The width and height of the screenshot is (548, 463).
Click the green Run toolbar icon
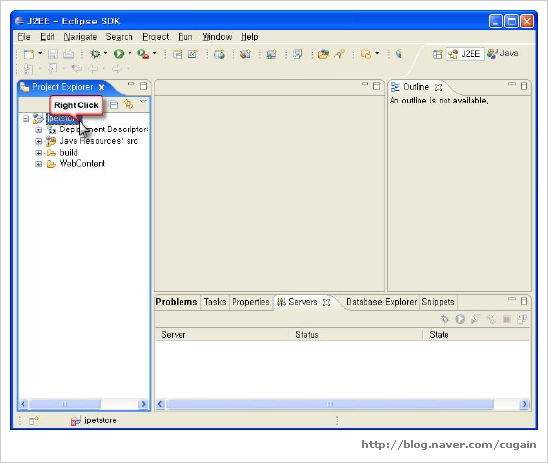coord(119,54)
